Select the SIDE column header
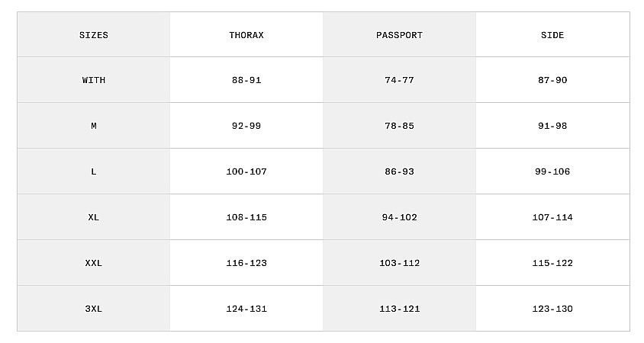 pos(552,35)
